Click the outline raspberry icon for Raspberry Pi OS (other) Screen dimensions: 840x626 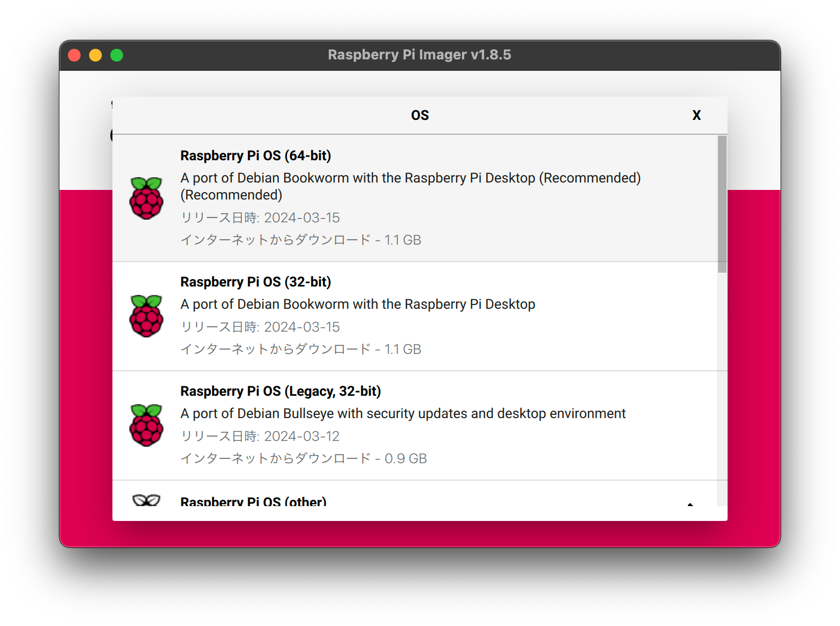point(146,500)
